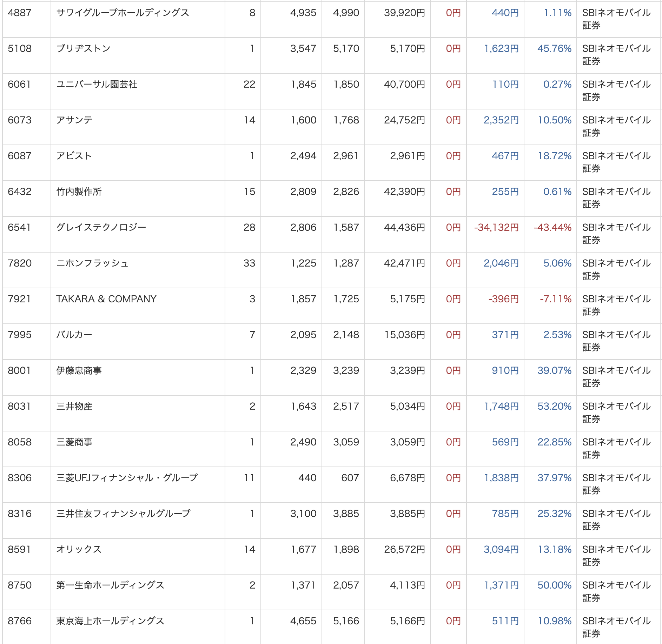The height and width of the screenshot is (644, 662).
Task: Click stock code 8750
Action: click(x=20, y=585)
